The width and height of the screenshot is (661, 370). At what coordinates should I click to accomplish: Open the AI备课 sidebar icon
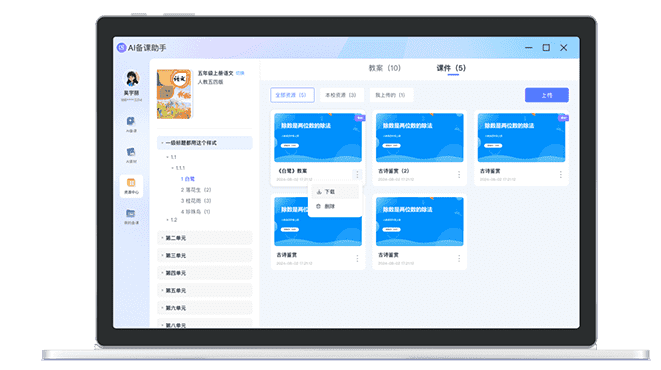(x=131, y=124)
